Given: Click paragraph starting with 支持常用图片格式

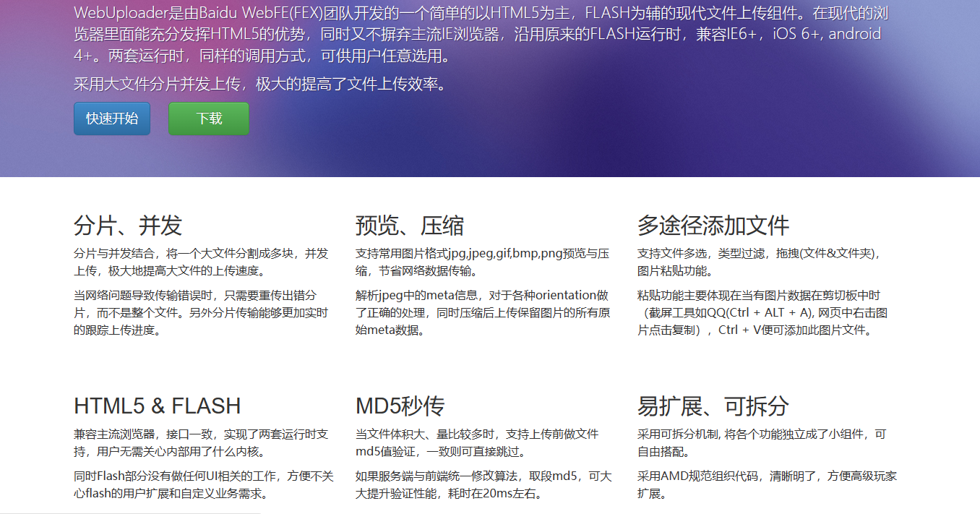Looking at the screenshot, I should (482, 262).
